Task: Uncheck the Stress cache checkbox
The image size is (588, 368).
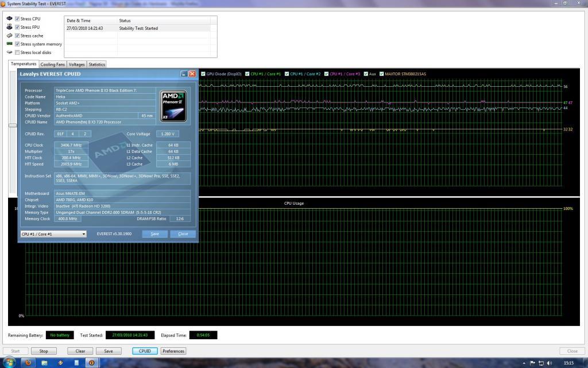Action: click(x=17, y=36)
